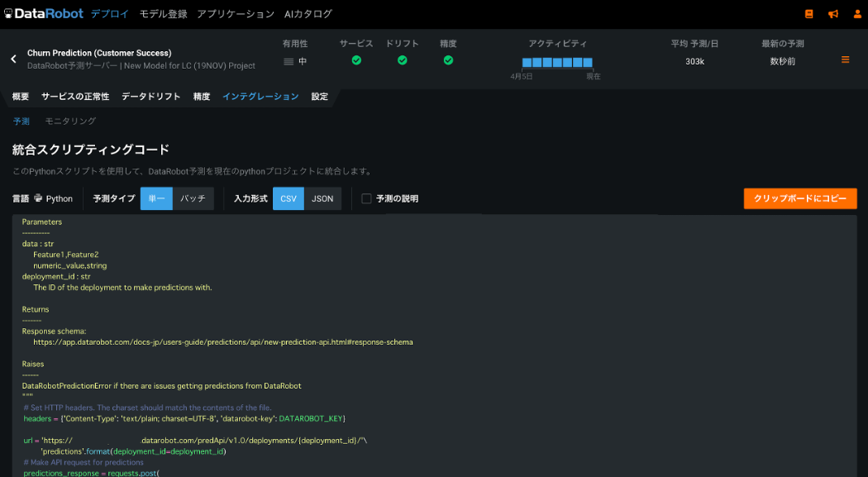This screenshot has width=868, height=477.
Task: Open the モデル登録 menu
Action: click(163, 14)
